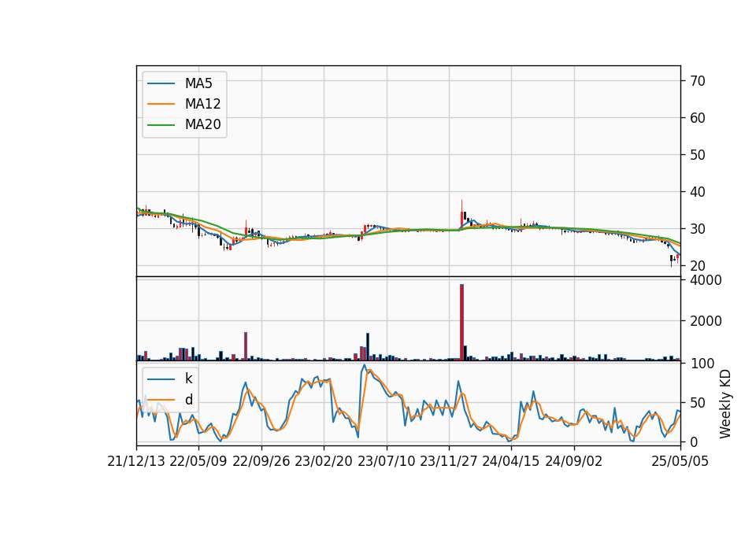Click the volume axis value 4000
The image size is (756, 543).
click(706, 280)
